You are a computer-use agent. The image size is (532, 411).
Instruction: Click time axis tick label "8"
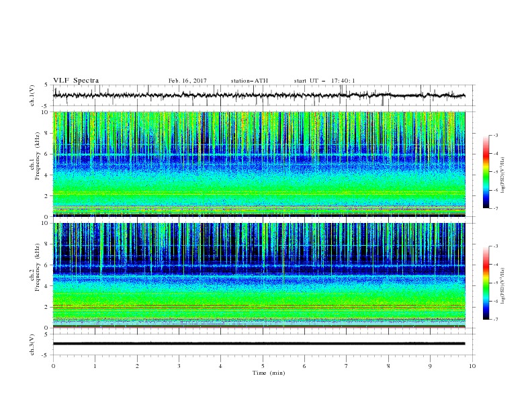[x=388, y=366]
